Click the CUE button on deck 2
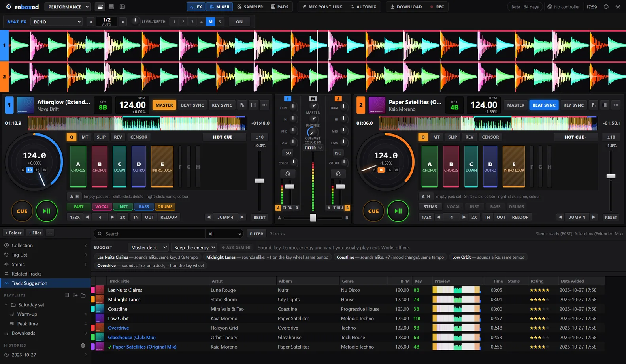Image resolution: width=626 pixels, height=364 pixels. pos(373,211)
